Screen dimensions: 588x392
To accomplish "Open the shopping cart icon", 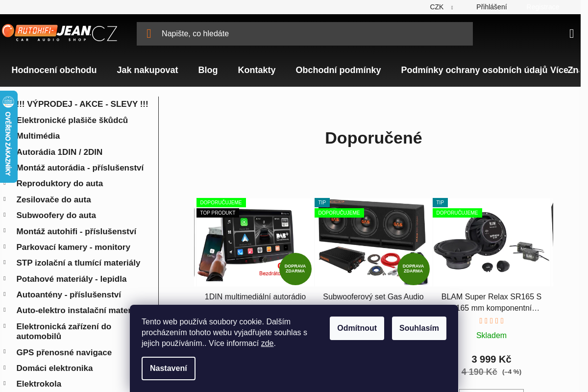I will [571, 33].
